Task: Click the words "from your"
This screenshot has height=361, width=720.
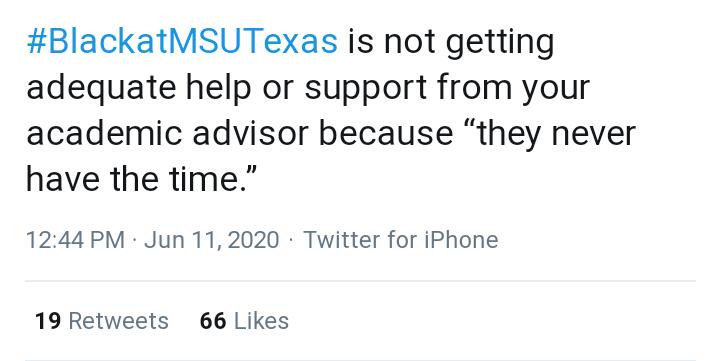Action: [x=513, y=89]
